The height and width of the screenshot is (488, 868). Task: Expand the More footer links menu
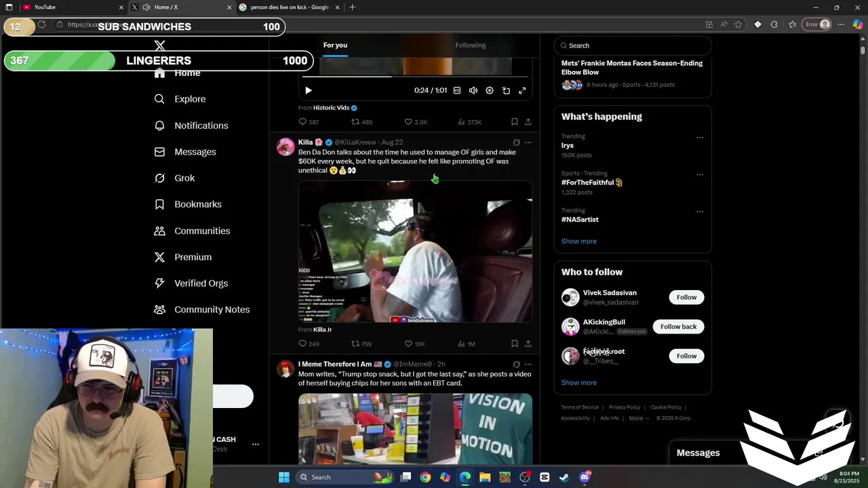639,418
